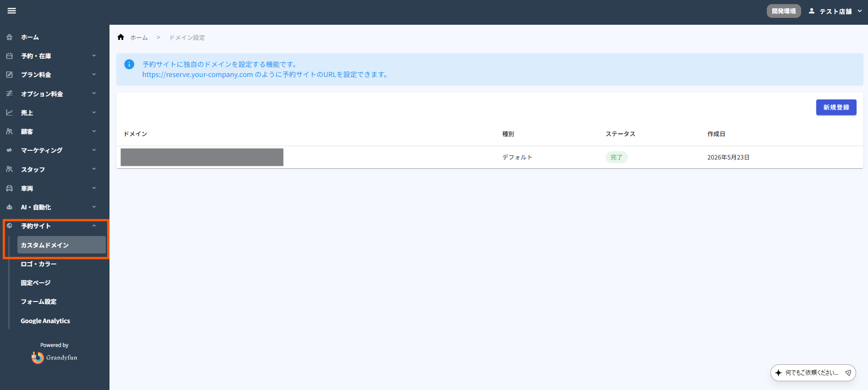
Task: Expand the スタッフ menu chevron
Action: pos(94,169)
